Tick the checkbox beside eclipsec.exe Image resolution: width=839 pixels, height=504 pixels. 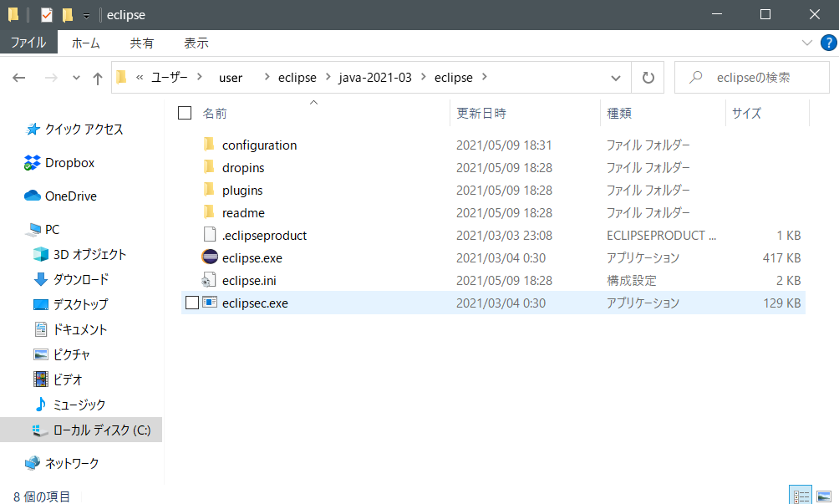(192, 303)
